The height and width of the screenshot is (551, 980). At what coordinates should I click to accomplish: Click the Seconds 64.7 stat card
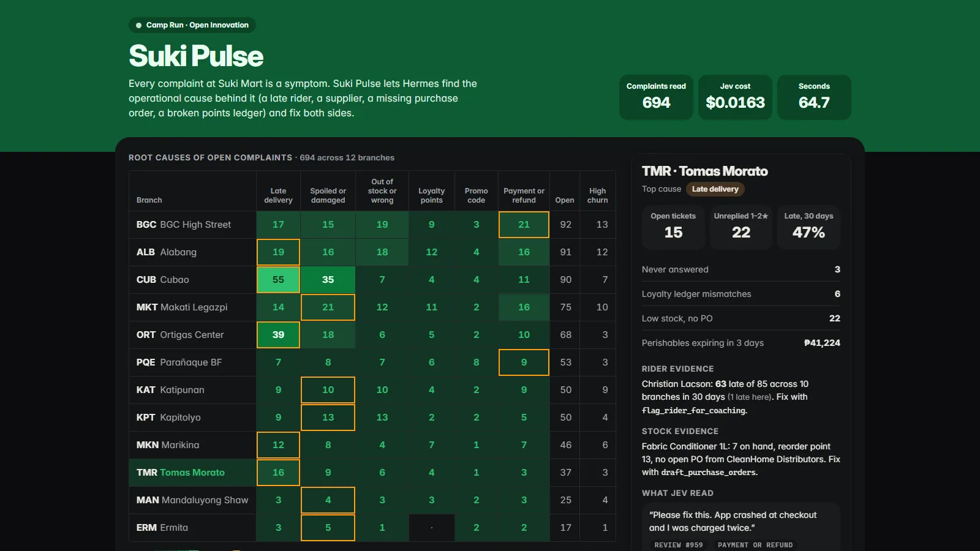coord(814,97)
